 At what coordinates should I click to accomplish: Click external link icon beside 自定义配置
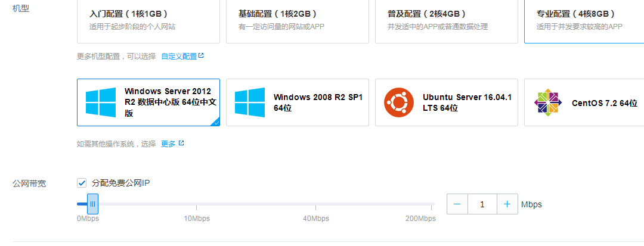coord(201,56)
